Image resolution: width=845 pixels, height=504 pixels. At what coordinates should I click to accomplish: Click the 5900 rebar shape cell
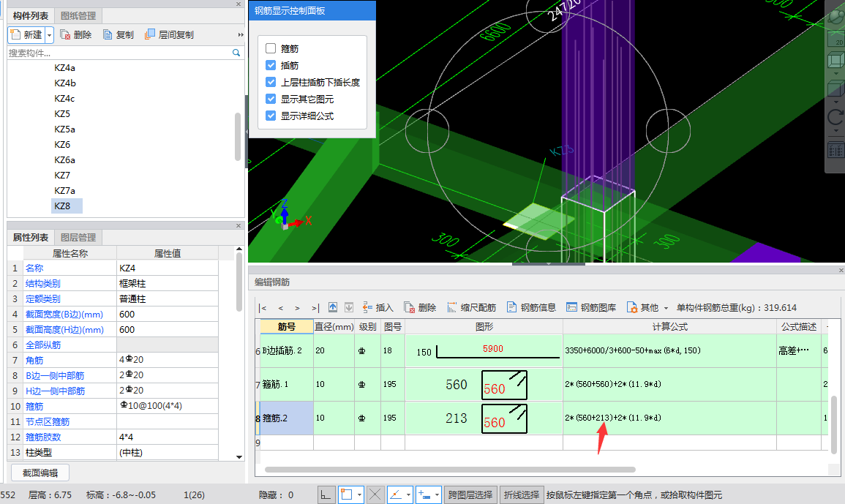click(484, 350)
